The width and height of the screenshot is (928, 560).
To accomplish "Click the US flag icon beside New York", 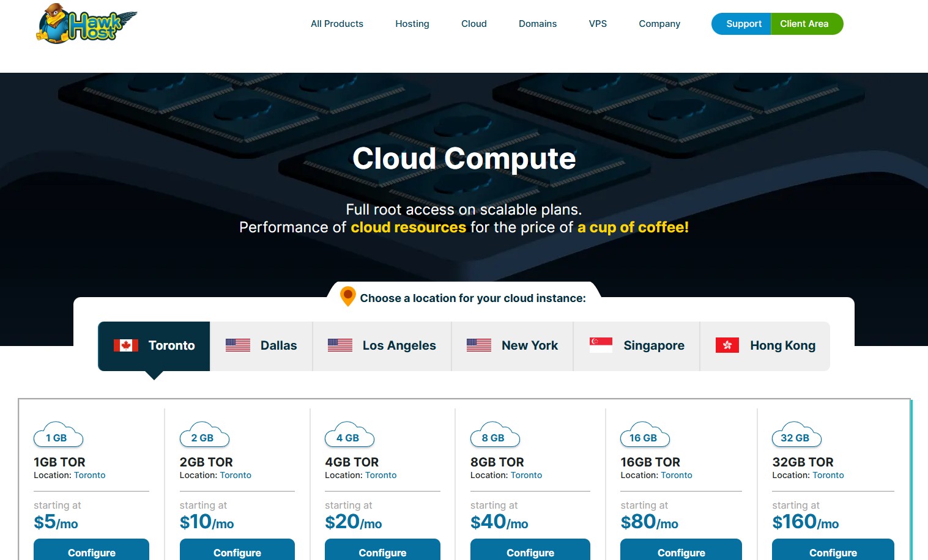I will click(x=479, y=345).
